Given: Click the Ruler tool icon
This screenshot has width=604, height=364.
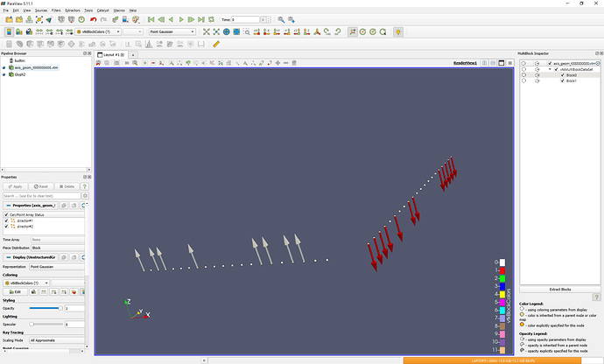Looking at the screenshot, I should [216, 45].
